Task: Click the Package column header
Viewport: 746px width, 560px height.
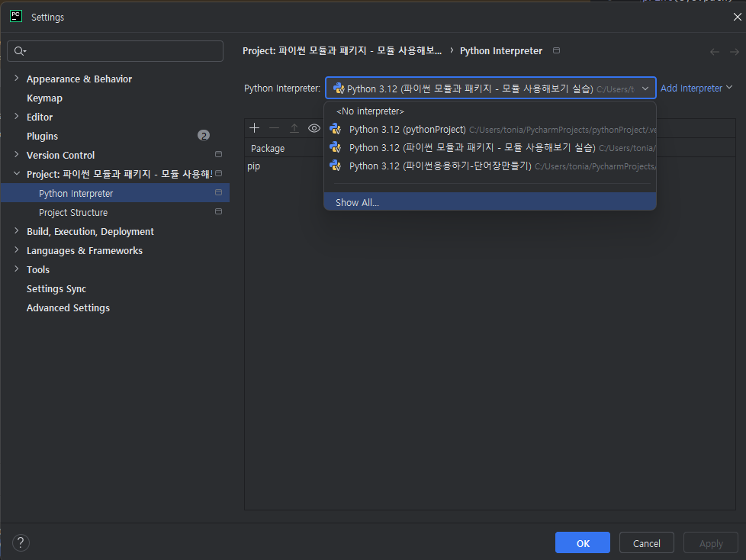Action: (268, 148)
